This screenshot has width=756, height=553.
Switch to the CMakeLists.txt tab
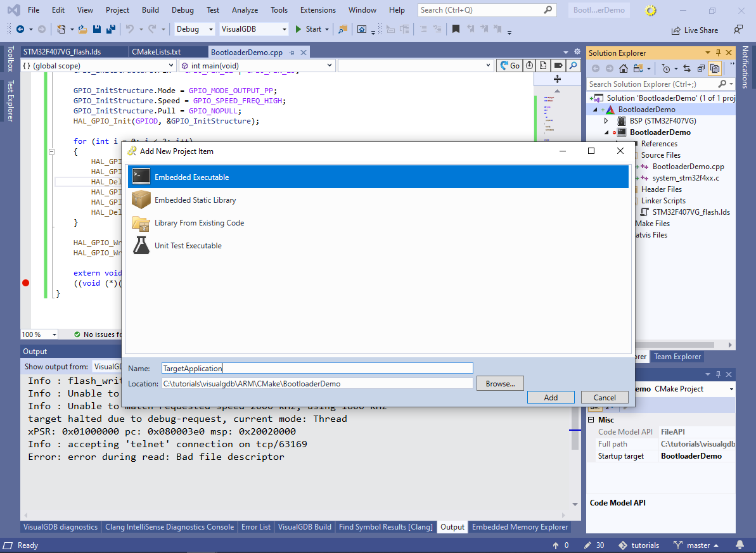click(157, 52)
